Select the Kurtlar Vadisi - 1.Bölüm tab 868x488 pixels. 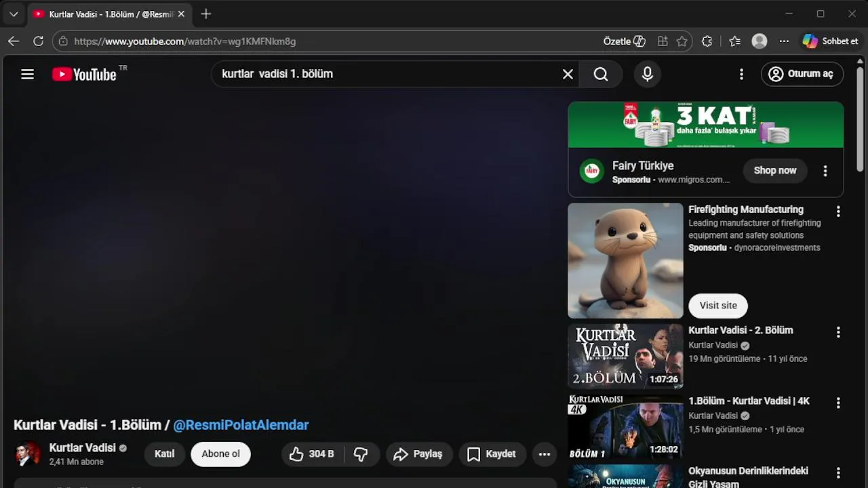[x=108, y=14]
